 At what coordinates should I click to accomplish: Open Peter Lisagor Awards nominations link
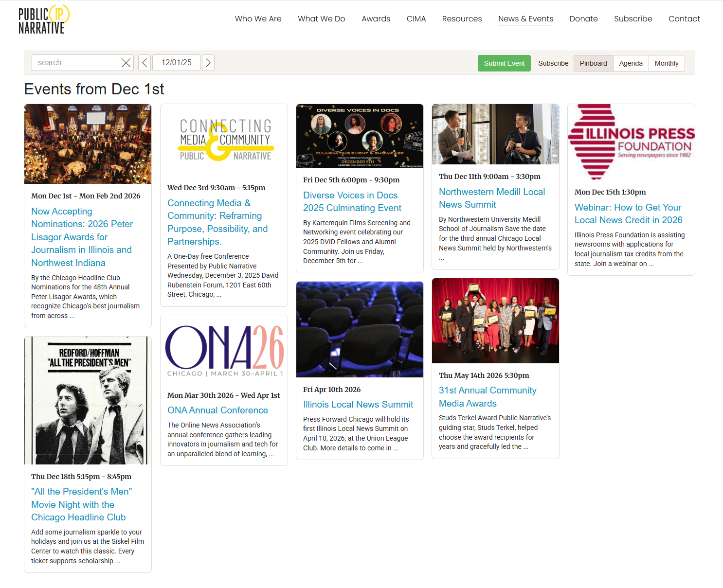[82, 237]
